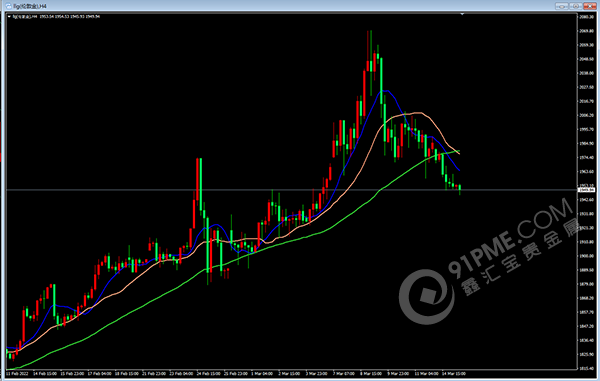Click the latest green candle at chart end

pyautogui.click(x=460, y=188)
